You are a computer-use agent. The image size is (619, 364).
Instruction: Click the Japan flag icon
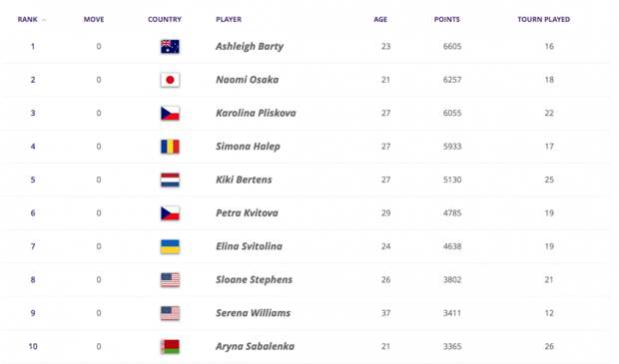170,80
